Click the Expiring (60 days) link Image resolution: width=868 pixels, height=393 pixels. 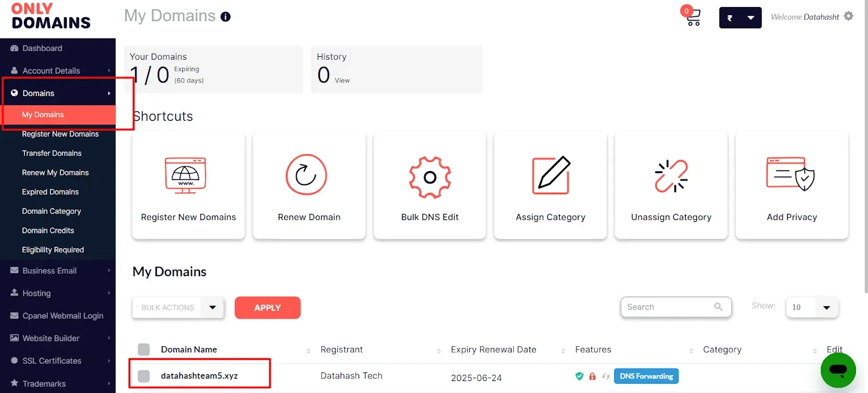[x=189, y=75]
